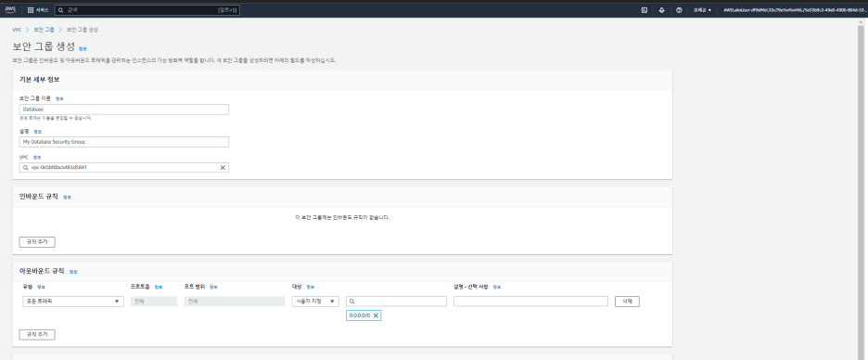Image resolution: width=868 pixels, height=360 pixels.
Task: Click 정보 link beside 설명 label
Action: [38, 132]
